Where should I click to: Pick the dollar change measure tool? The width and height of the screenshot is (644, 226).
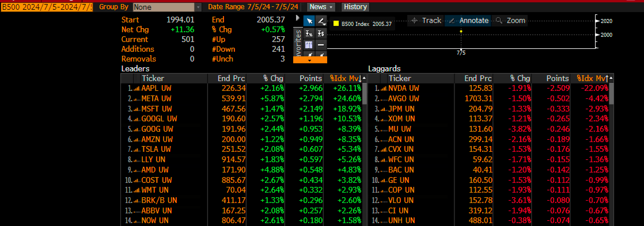click(321, 34)
